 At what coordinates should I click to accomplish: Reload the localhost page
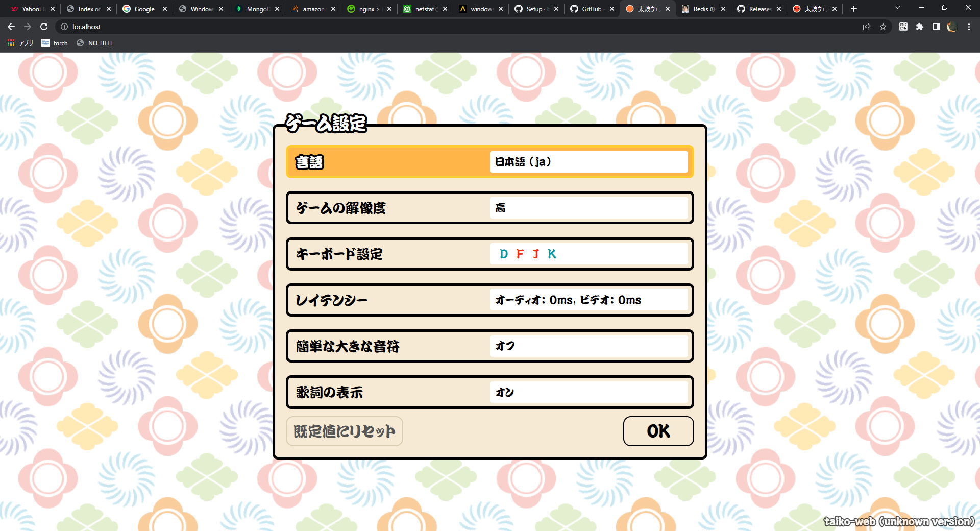tap(44, 27)
